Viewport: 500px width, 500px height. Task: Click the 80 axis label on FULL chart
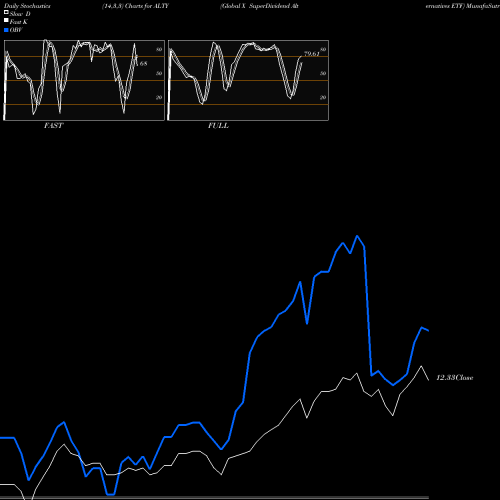[x=323, y=49]
